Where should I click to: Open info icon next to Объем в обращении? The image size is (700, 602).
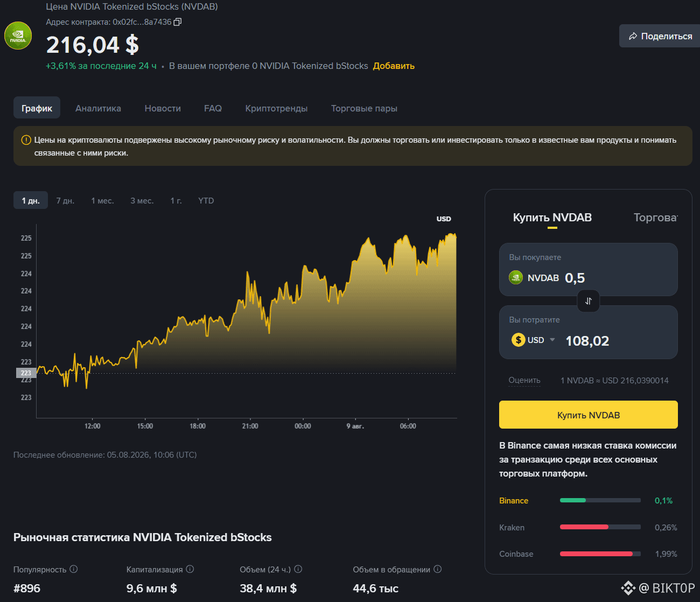(438, 569)
